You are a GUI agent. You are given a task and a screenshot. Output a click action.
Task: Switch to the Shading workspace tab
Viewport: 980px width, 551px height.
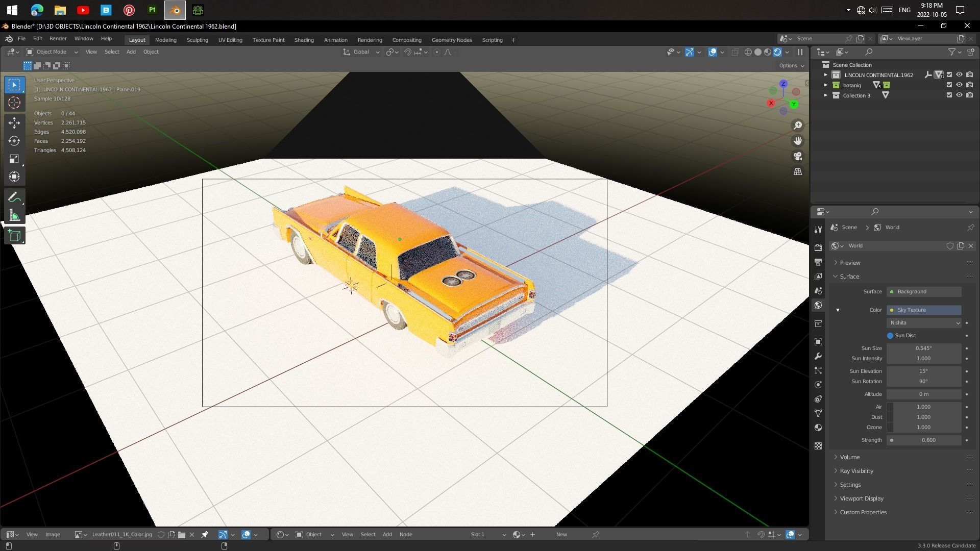(304, 40)
